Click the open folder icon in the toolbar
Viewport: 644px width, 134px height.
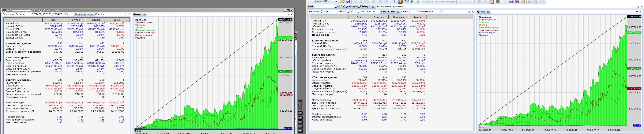pyautogui.click(x=343, y=1)
